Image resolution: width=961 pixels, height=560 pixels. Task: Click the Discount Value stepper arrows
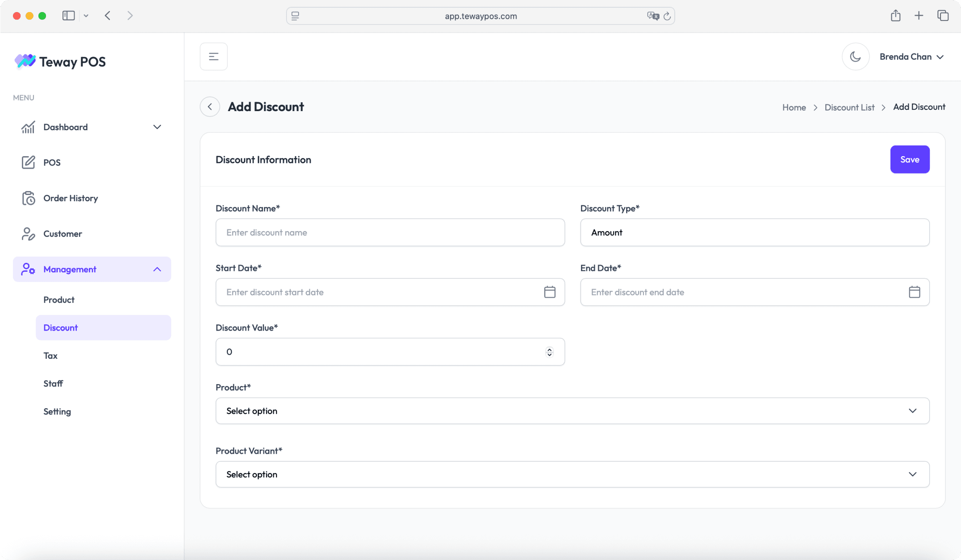[x=549, y=352]
